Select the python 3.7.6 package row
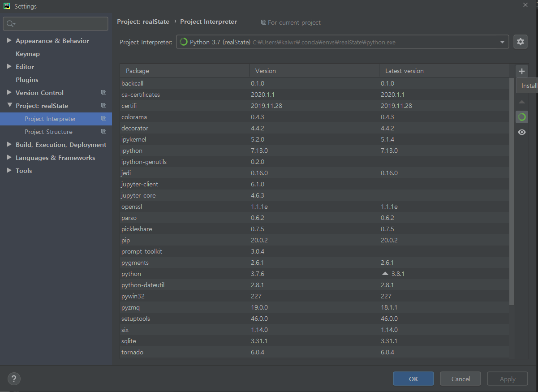 point(314,274)
